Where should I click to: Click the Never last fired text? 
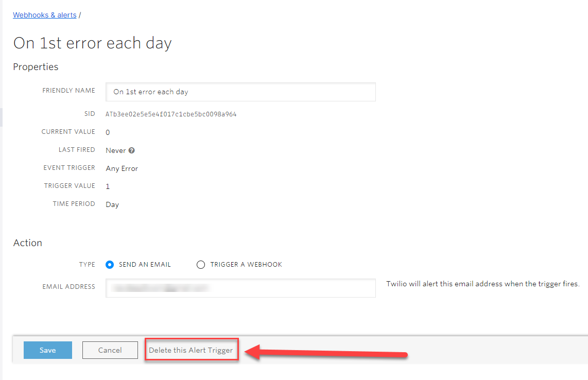(x=116, y=150)
